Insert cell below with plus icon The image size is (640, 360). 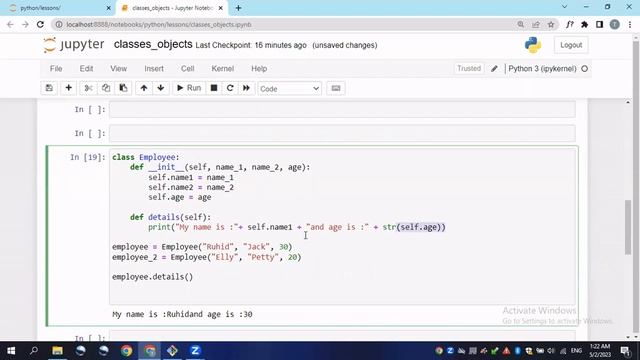[x=69, y=88]
